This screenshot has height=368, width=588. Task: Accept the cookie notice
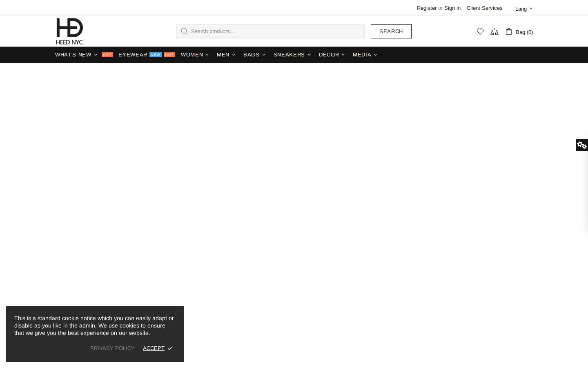pyautogui.click(x=154, y=348)
